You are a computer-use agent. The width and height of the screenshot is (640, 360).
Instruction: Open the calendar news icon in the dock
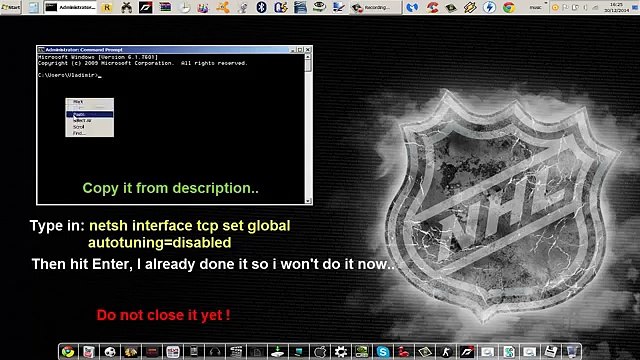coord(173,351)
